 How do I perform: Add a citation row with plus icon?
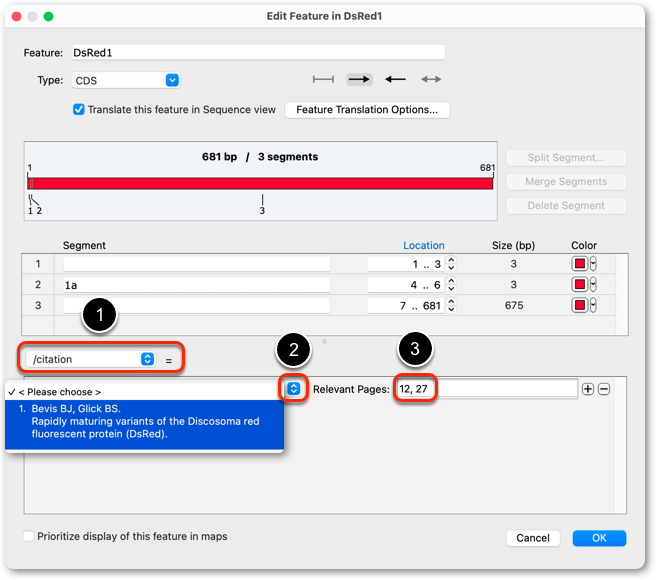click(x=587, y=389)
